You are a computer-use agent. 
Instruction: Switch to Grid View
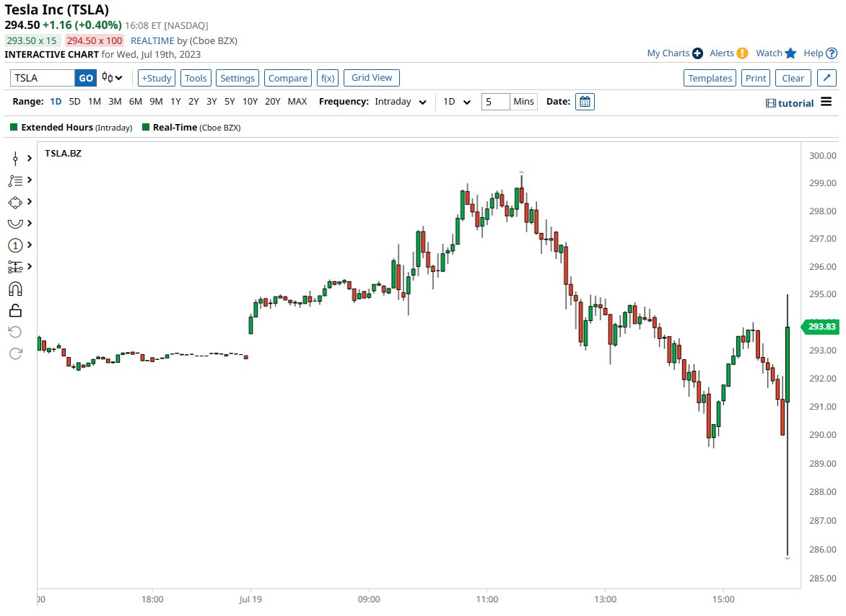click(x=372, y=78)
